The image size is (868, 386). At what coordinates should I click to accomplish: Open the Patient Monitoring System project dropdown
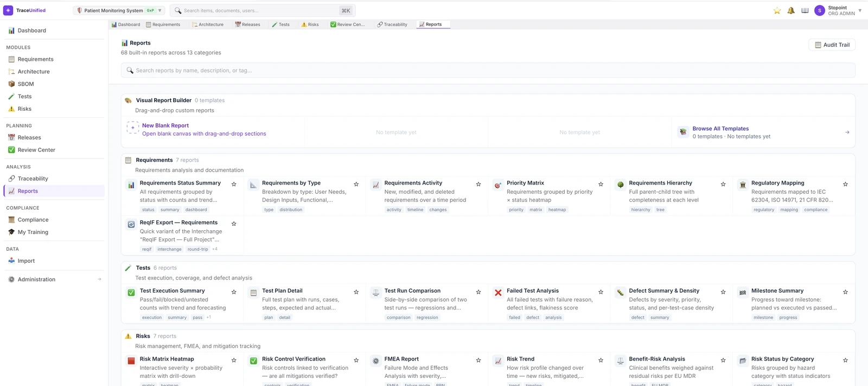119,10
